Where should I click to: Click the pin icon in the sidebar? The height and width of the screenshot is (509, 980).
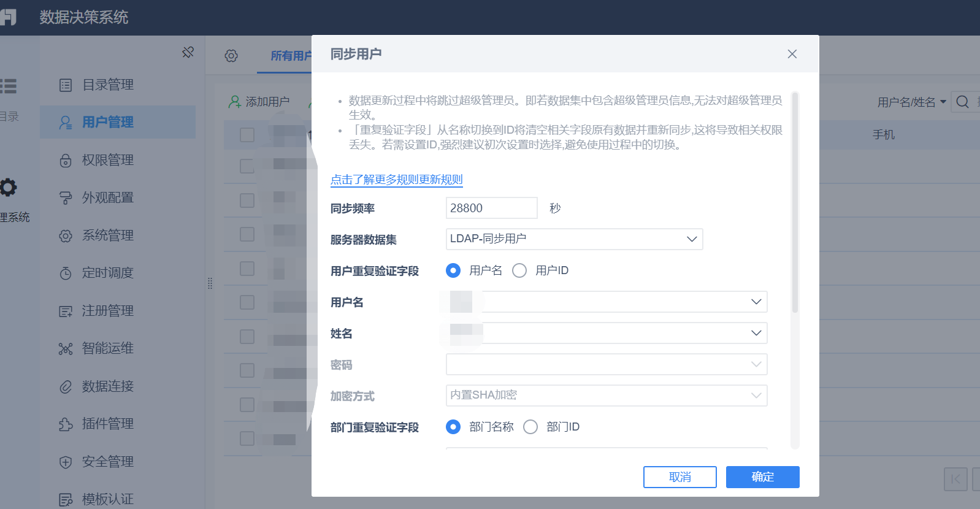[x=188, y=53]
